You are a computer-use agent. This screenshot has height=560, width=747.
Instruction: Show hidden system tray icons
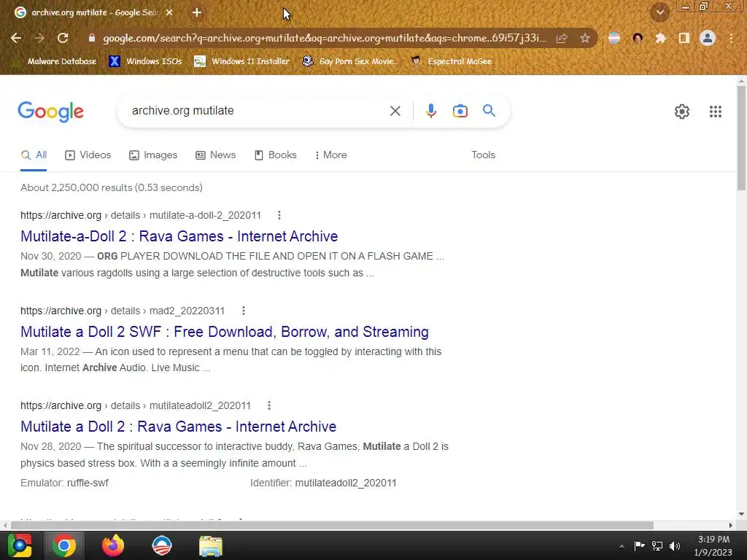pyautogui.click(x=622, y=546)
